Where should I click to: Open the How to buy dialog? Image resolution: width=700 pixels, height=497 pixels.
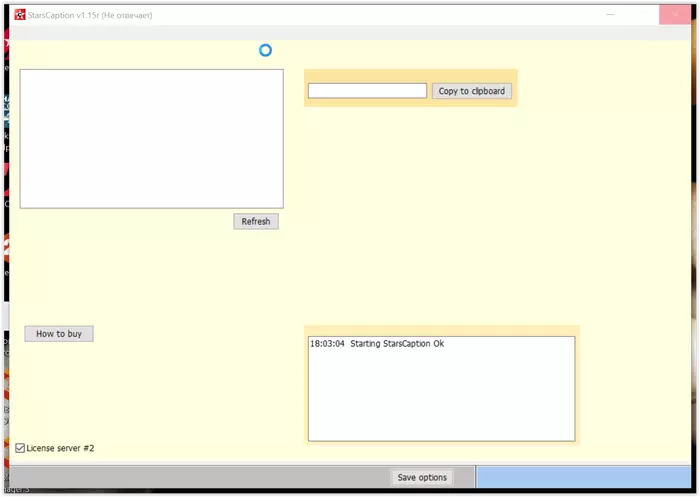[59, 334]
